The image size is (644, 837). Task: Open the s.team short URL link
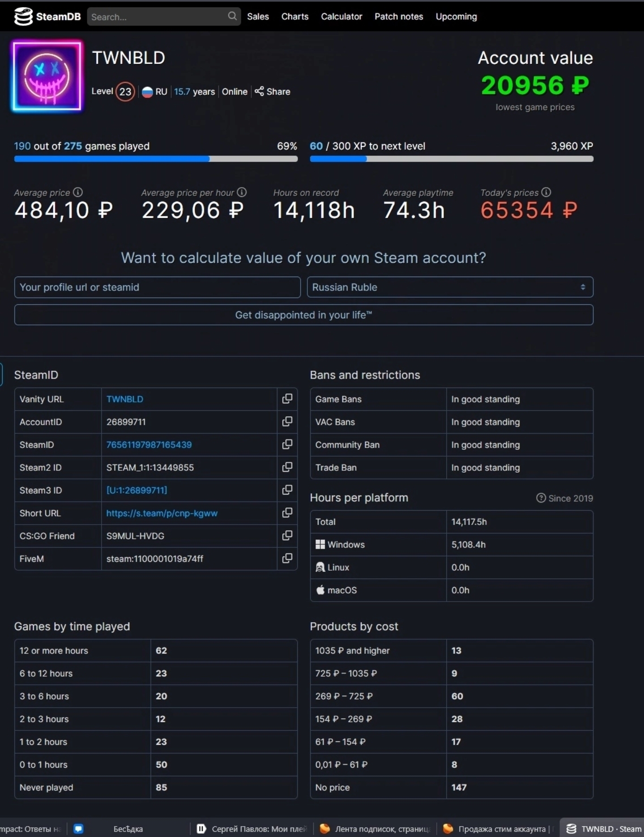(x=162, y=513)
